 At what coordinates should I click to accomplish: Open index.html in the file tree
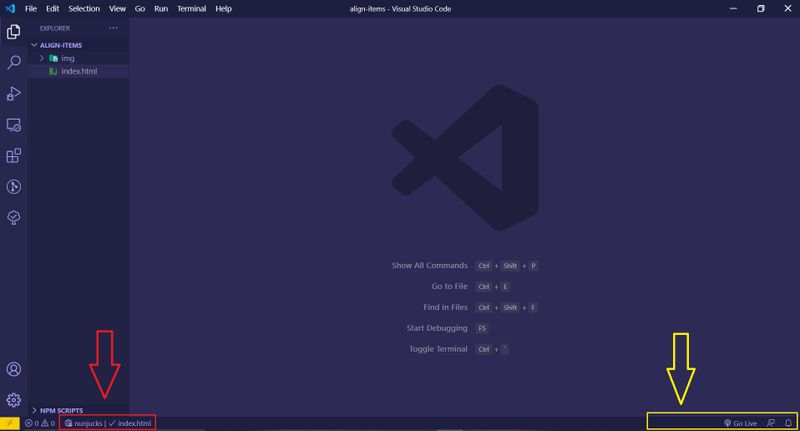click(79, 71)
